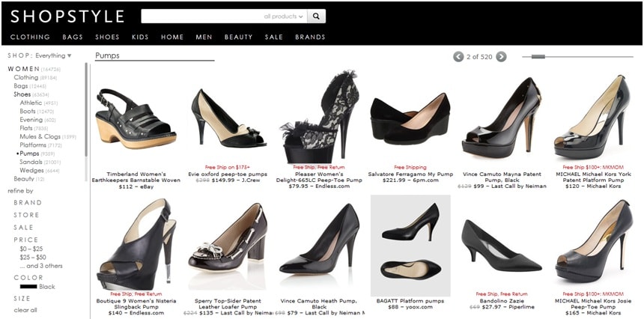Click the 'BAGATT Platform pumps' title text

coord(410,300)
